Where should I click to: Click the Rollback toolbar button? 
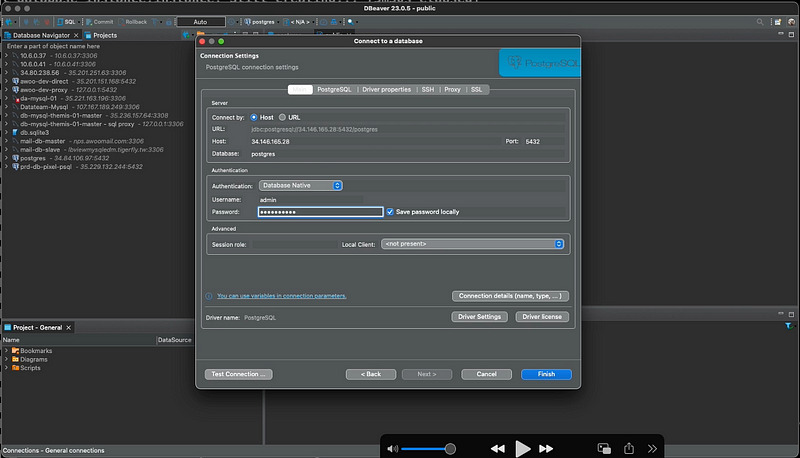click(133, 22)
